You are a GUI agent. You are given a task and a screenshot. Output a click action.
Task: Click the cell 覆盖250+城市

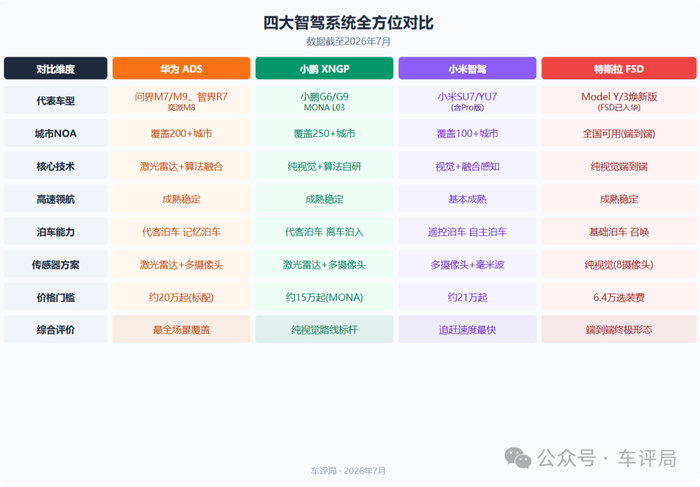pyautogui.click(x=324, y=133)
